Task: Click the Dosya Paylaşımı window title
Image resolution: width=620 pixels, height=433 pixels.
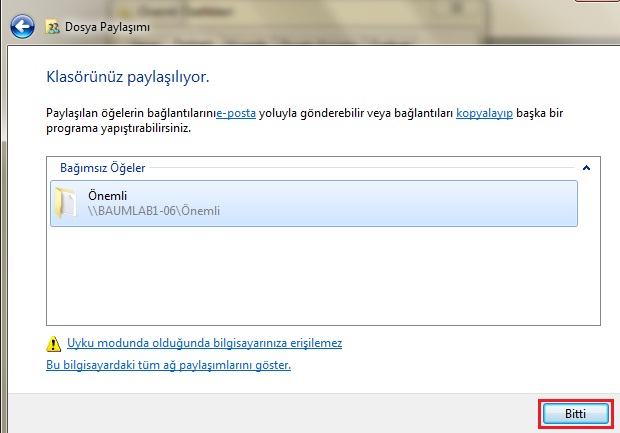Action: (107, 27)
